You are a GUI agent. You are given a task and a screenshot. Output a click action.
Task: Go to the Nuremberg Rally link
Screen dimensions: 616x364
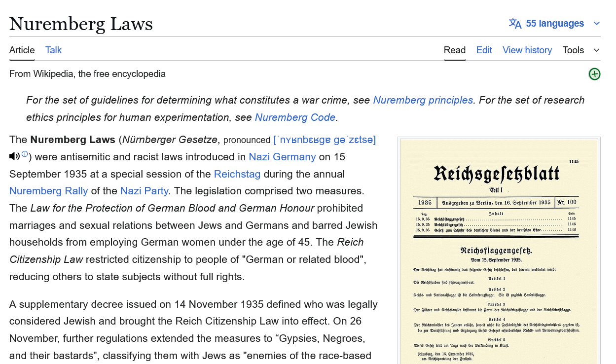point(48,191)
